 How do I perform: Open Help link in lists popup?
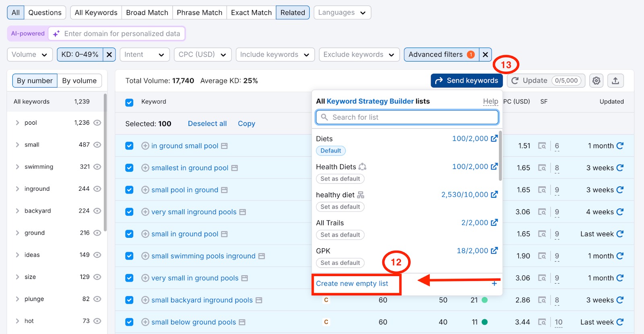(x=490, y=101)
